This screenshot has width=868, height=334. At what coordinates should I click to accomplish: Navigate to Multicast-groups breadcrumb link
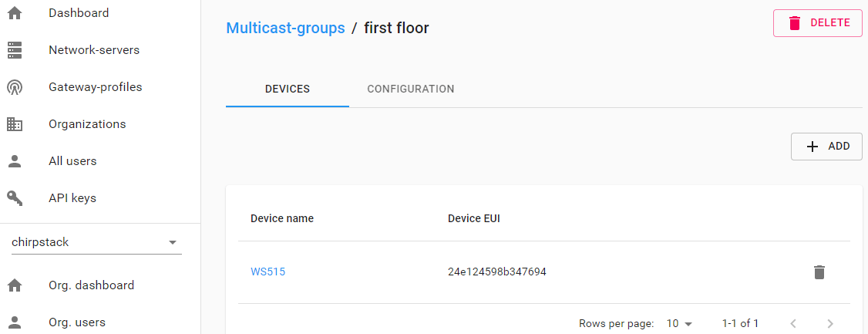pos(286,28)
